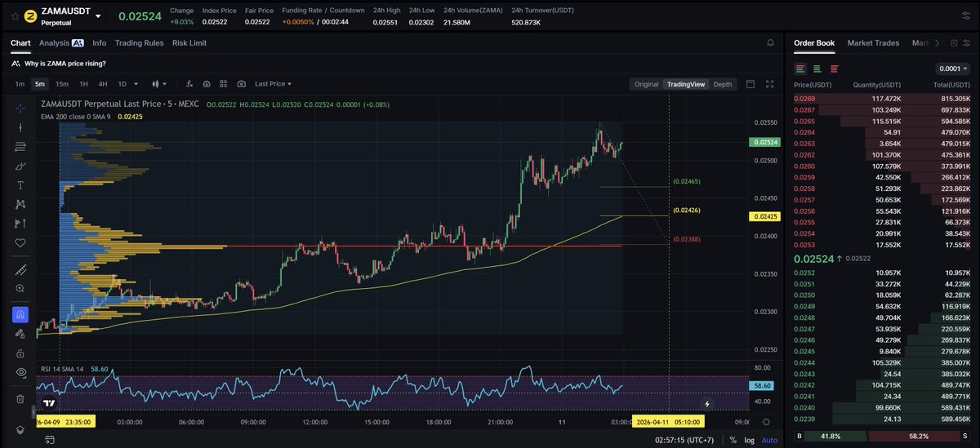
Task: Expand the order book 0.0001 precision dropdown
Action: pos(953,69)
